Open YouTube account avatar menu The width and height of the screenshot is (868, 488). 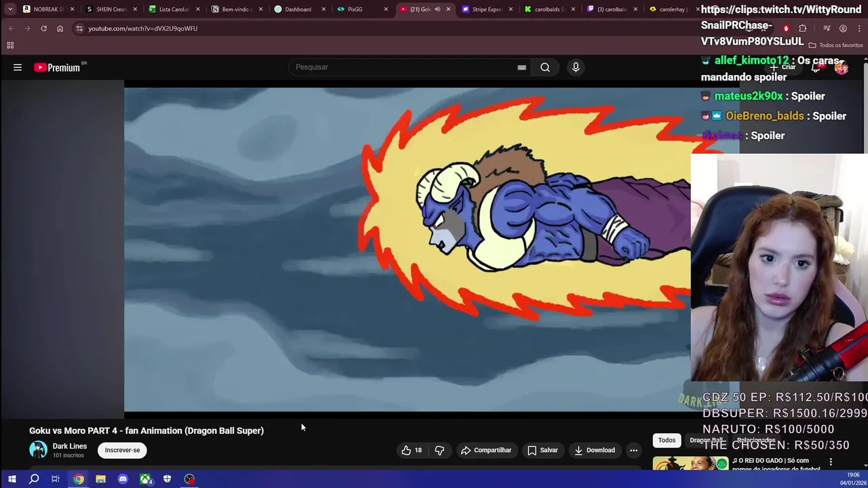pos(842,67)
